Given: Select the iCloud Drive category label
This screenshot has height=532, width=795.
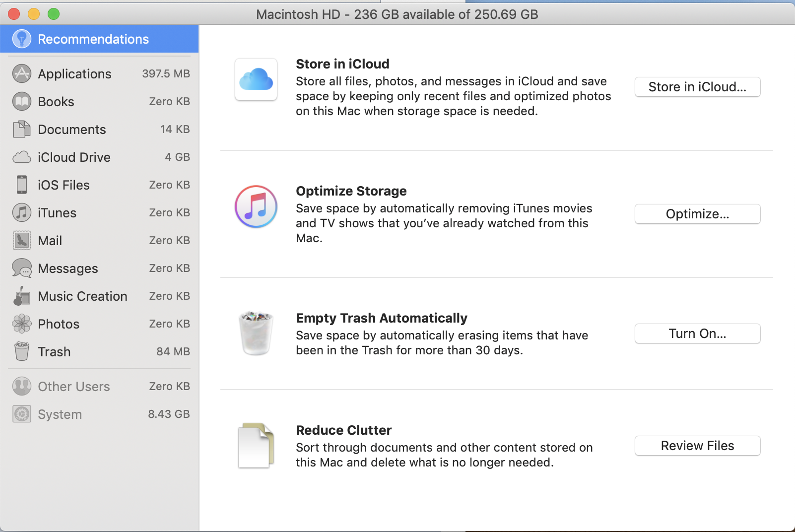Looking at the screenshot, I should (x=74, y=157).
